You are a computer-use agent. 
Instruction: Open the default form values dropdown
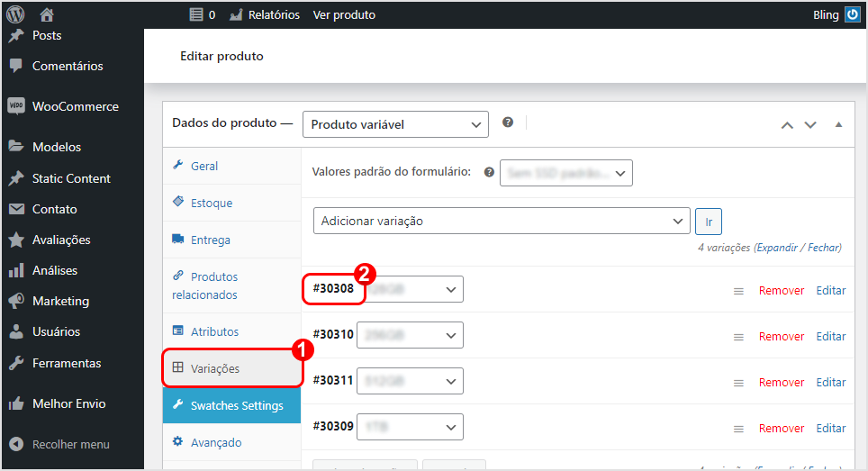[x=565, y=173]
